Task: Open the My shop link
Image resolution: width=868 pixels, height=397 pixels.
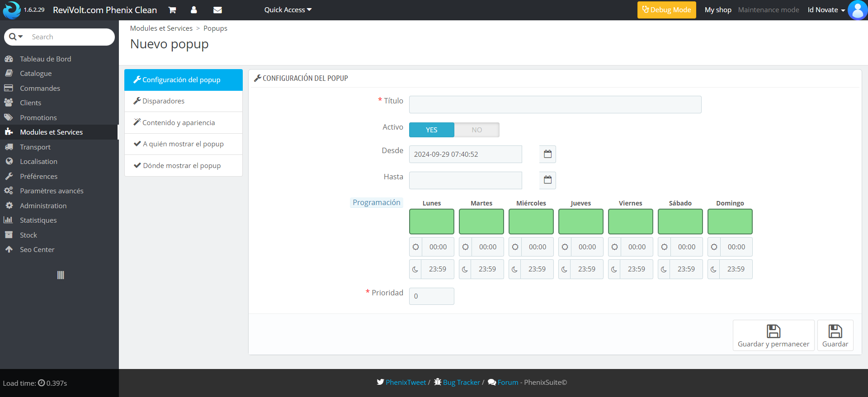Action: point(718,10)
